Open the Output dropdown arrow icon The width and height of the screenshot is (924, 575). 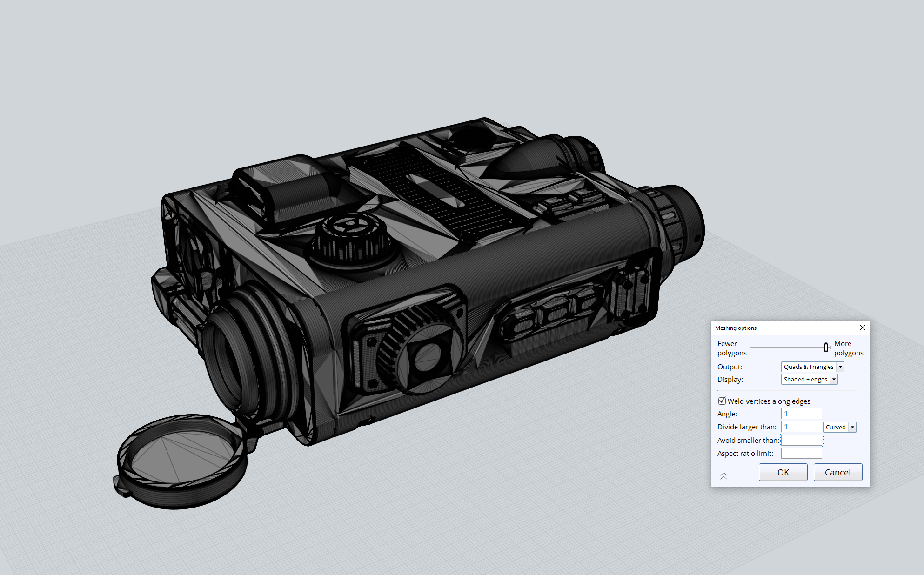point(840,367)
